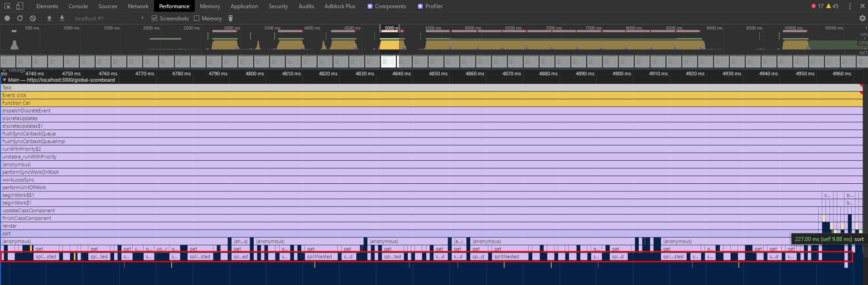
Task: Go to the Audits tab
Action: point(306,6)
